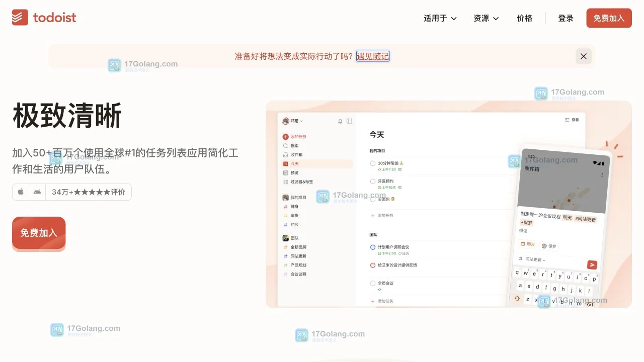Expand the 资源 dropdown menu
The image size is (644, 362).
[486, 18]
